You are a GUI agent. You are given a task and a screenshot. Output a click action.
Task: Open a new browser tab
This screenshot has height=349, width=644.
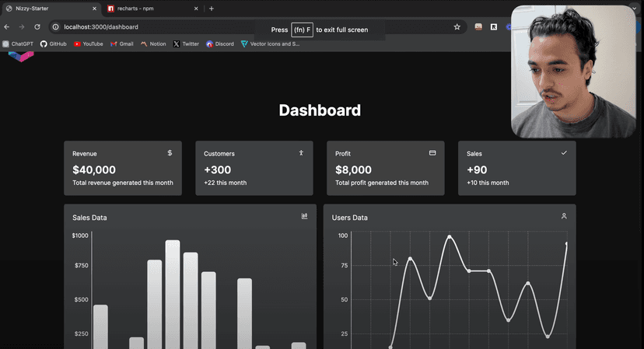pos(212,9)
